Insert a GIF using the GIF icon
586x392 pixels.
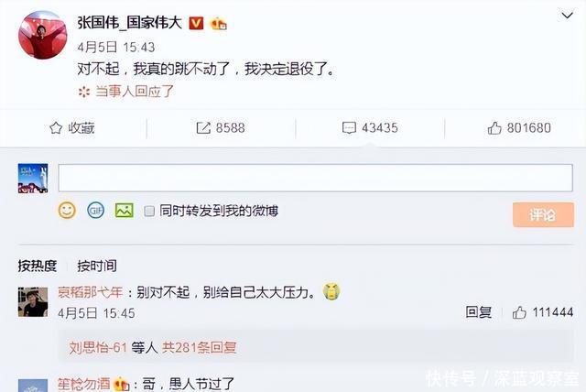95,211
